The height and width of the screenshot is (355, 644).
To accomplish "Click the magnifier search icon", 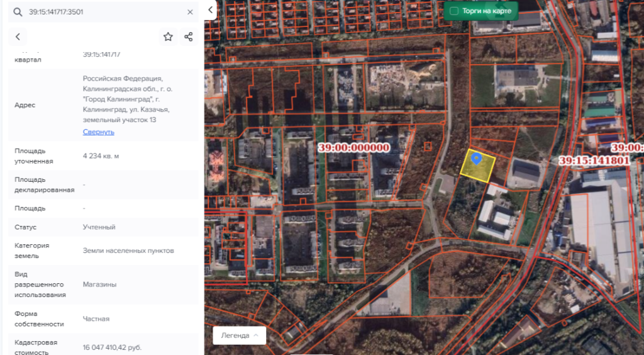I will (18, 12).
